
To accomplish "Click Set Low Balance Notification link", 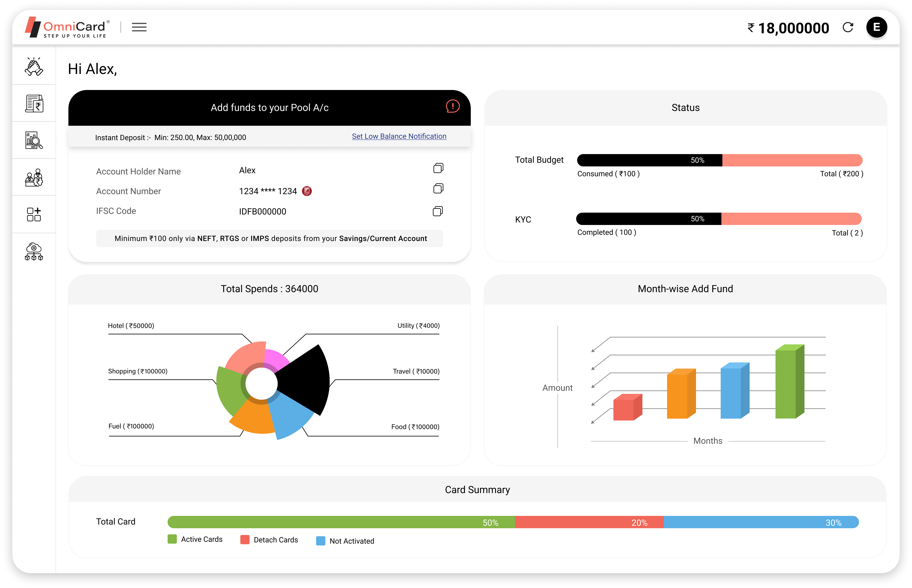I will [399, 136].
